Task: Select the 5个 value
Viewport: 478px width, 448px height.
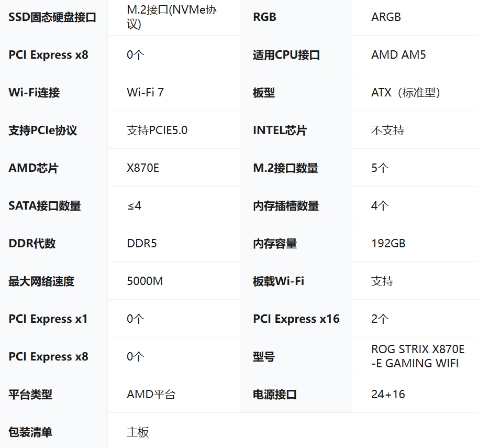Action: click(x=380, y=168)
